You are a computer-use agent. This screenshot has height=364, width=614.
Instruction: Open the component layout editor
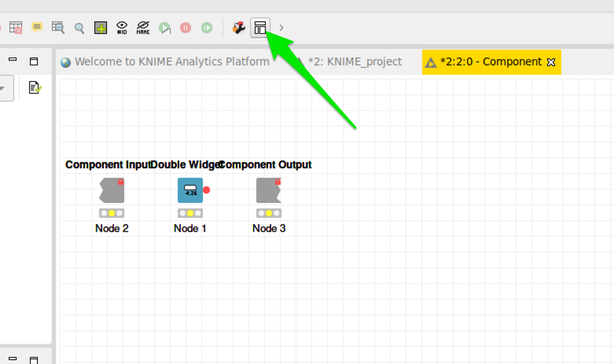coord(260,28)
